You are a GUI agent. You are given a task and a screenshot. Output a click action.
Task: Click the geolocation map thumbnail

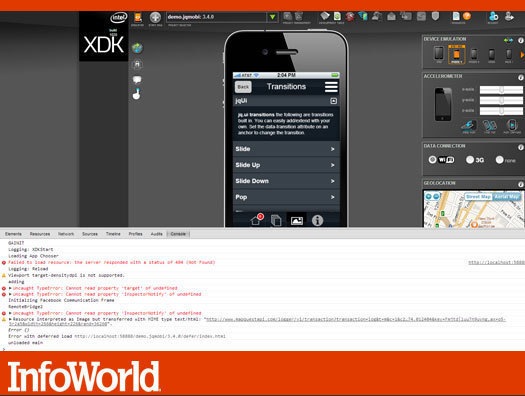tap(474, 209)
